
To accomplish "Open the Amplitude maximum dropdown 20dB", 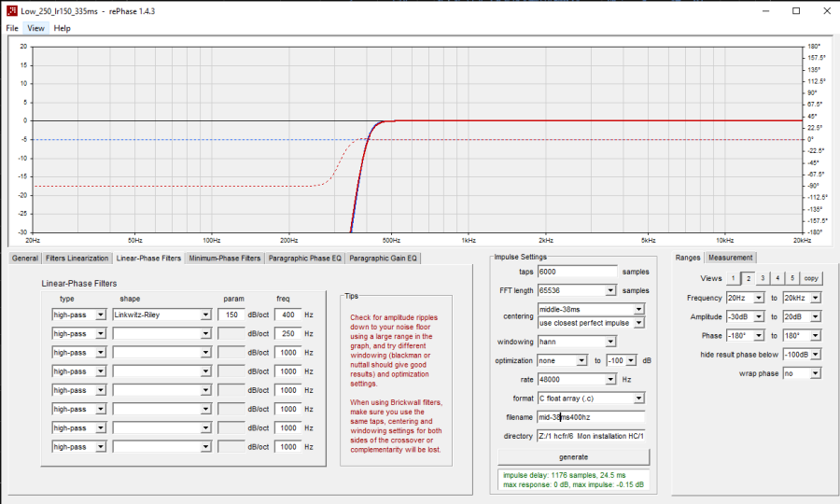I will tap(802, 316).
